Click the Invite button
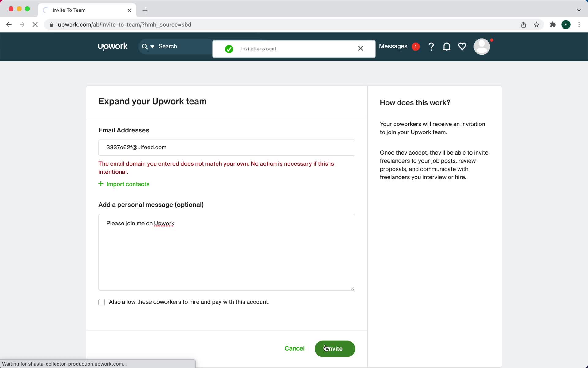This screenshot has height=368, width=588. pyautogui.click(x=335, y=348)
